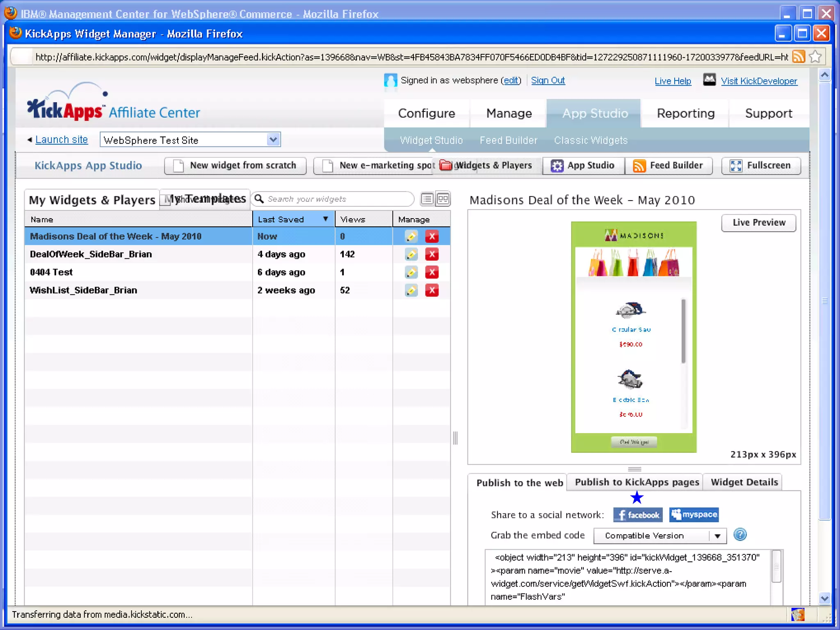The height and width of the screenshot is (630, 840).
Task: Switch to Publish to KickApps pages tab
Action: pyautogui.click(x=637, y=482)
